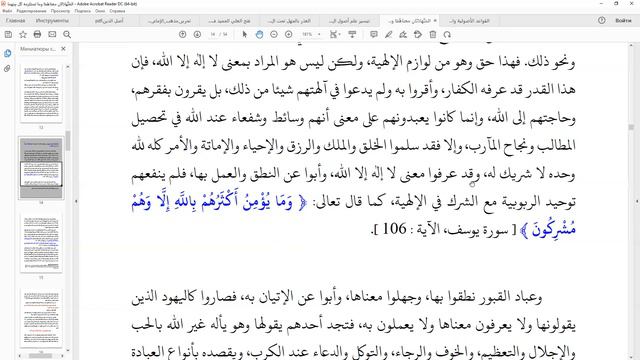Open the page thumbnails panel icon
Image resolution: width=640 pixels, height=360 pixels.
click(7, 53)
